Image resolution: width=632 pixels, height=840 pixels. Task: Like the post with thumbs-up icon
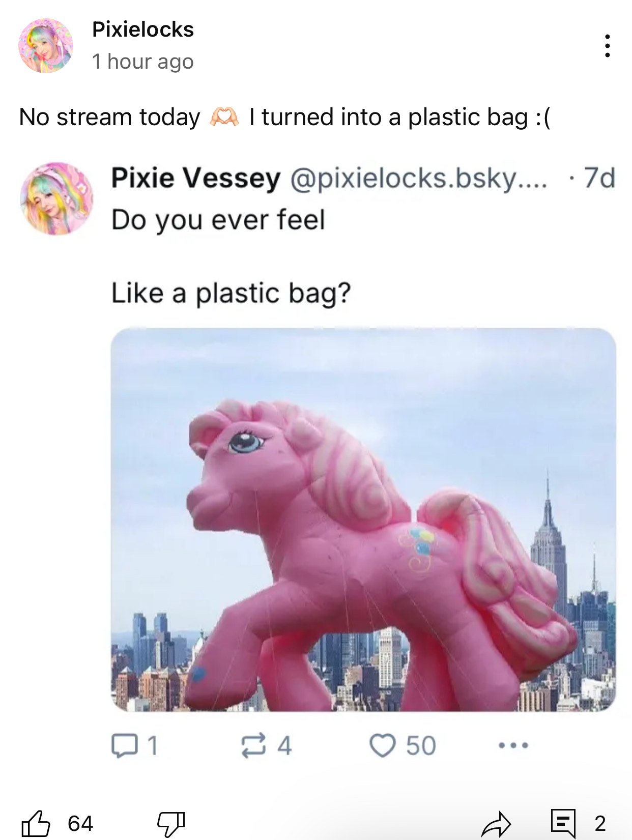36,823
